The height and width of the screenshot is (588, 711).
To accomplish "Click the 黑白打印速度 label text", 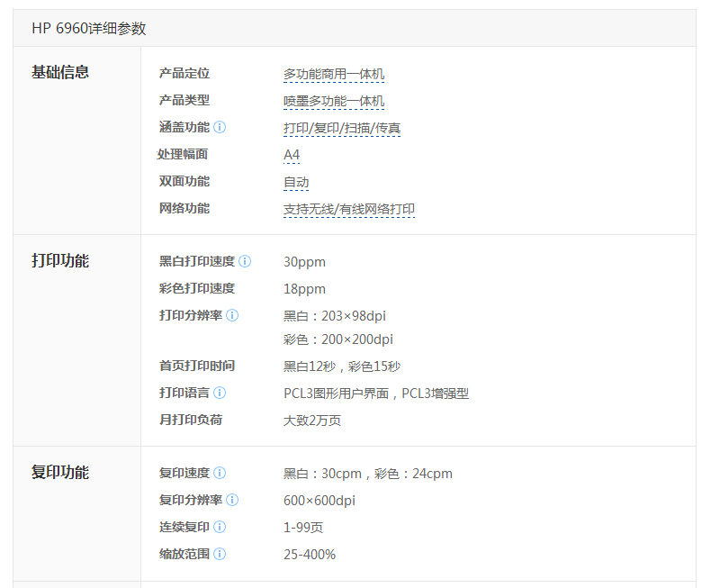I will coord(197,261).
